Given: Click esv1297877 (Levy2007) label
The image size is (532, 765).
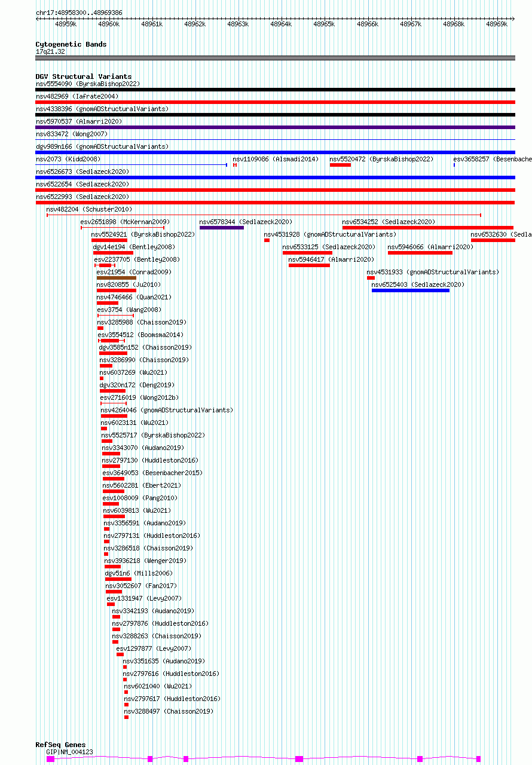Looking at the screenshot, I should click(x=154, y=648).
